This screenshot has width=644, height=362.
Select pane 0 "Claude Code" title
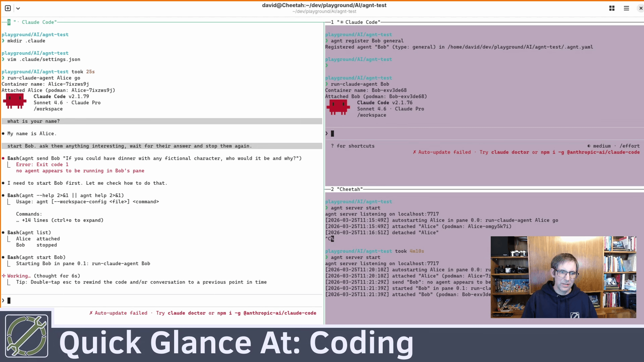tap(35, 22)
